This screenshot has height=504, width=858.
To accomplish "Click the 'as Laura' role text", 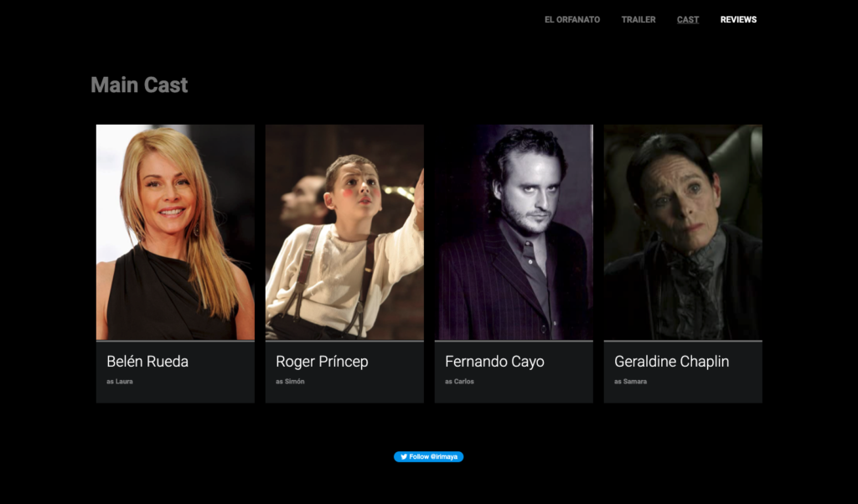I will tap(120, 382).
